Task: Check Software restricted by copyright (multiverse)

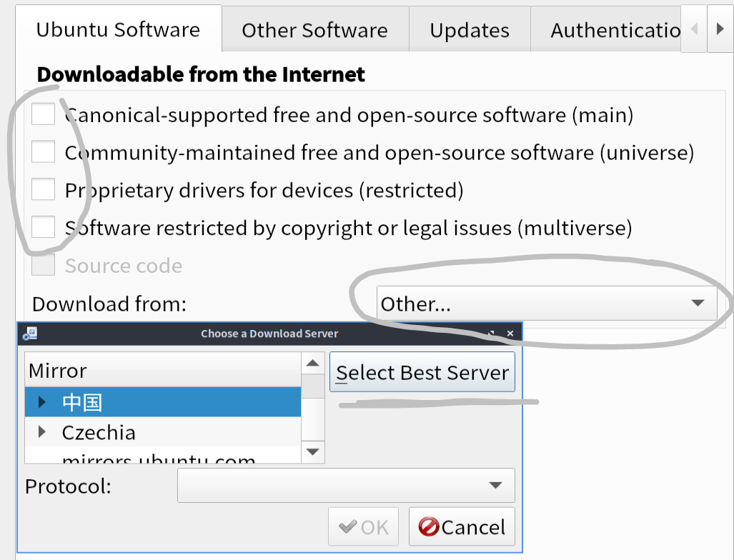Action: click(x=44, y=228)
